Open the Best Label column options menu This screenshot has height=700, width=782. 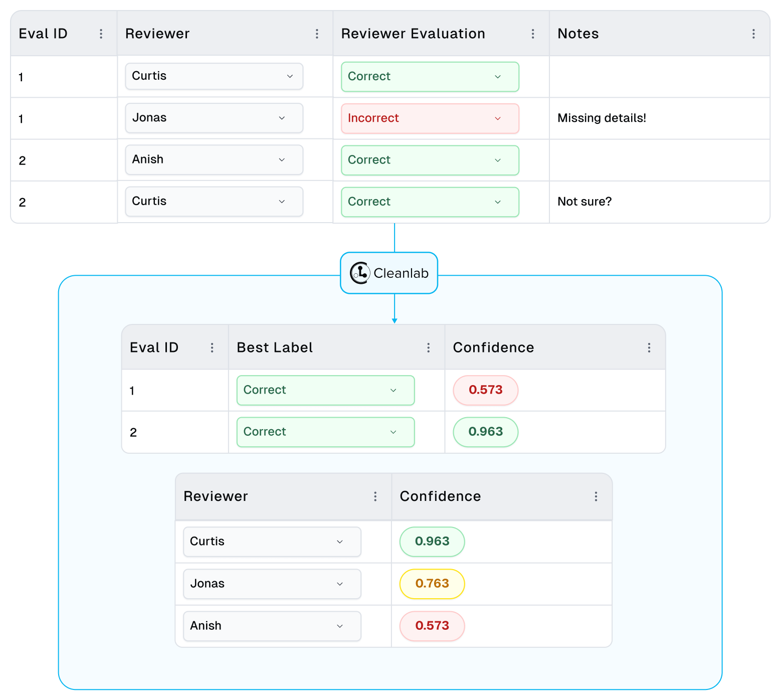coord(428,347)
